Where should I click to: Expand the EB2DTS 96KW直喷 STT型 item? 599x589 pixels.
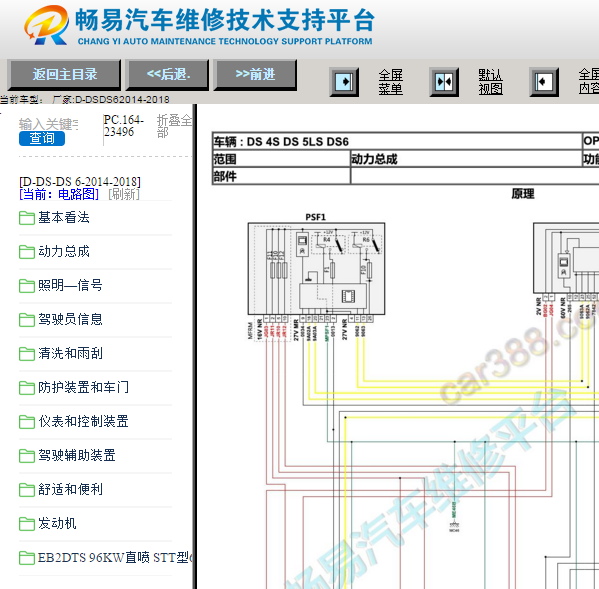(115, 558)
